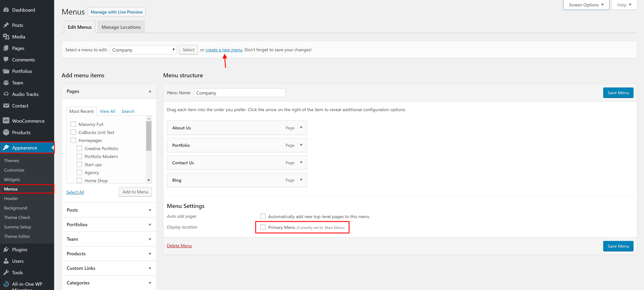Enable Primary Menu display location checkbox
Viewport: 644px width, 290px height.
tap(263, 227)
